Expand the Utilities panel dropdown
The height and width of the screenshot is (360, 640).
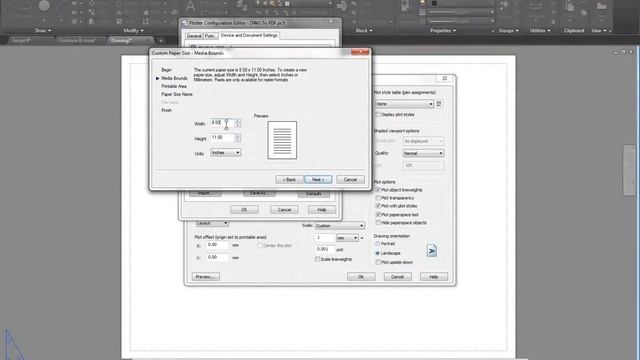(x=540, y=31)
